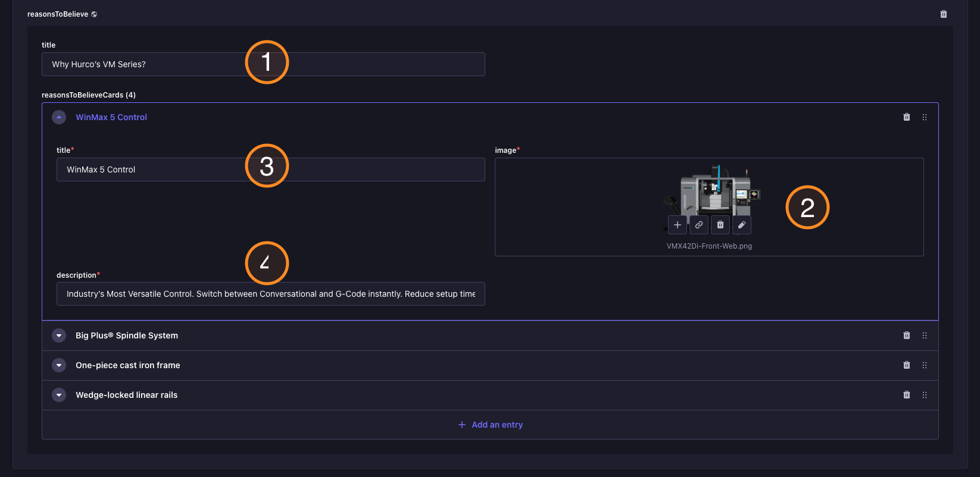Click the 'reasonsToBelieve' section heading
The image size is (980, 477).
click(58, 14)
